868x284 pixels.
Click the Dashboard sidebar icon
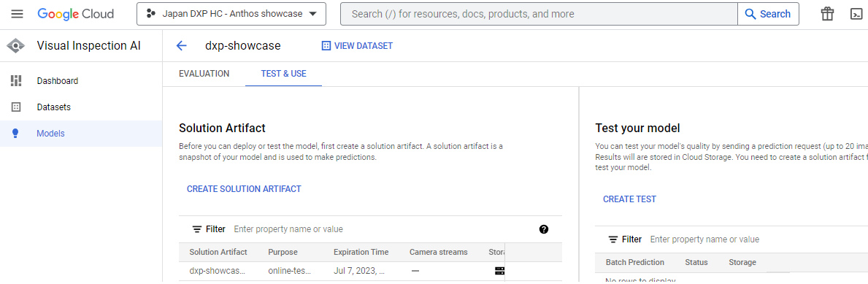(x=16, y=81)
